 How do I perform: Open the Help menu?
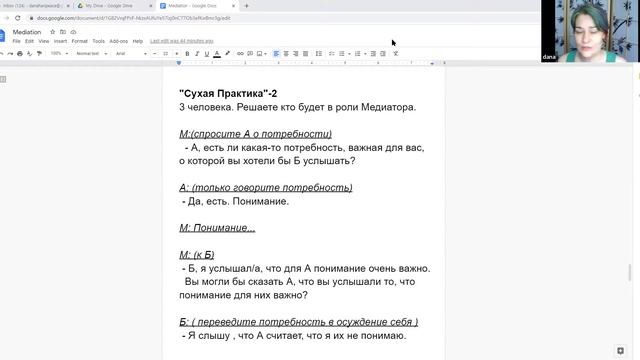coord(138,41)
